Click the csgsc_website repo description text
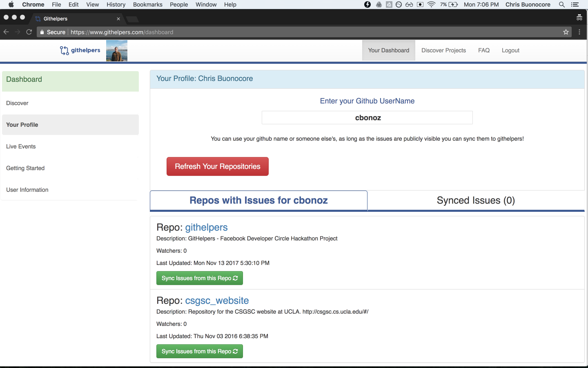Viewport: 588px width, 368px height. (x=262, y=312)
